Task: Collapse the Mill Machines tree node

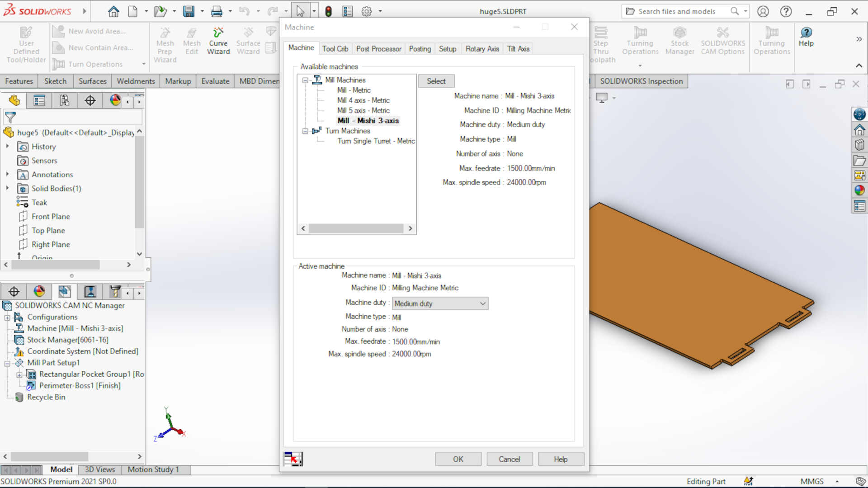Action: tap(305, 80)
